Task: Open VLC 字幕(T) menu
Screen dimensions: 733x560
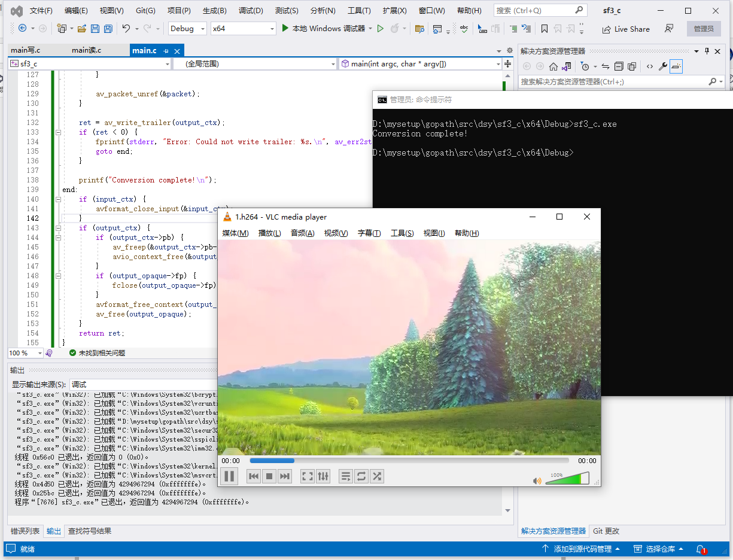Action: tap(369, 233)
